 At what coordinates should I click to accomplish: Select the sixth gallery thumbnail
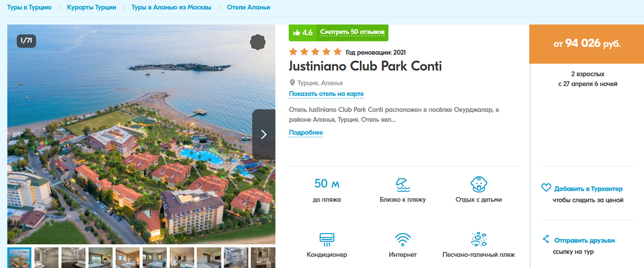tap(155, 257)
